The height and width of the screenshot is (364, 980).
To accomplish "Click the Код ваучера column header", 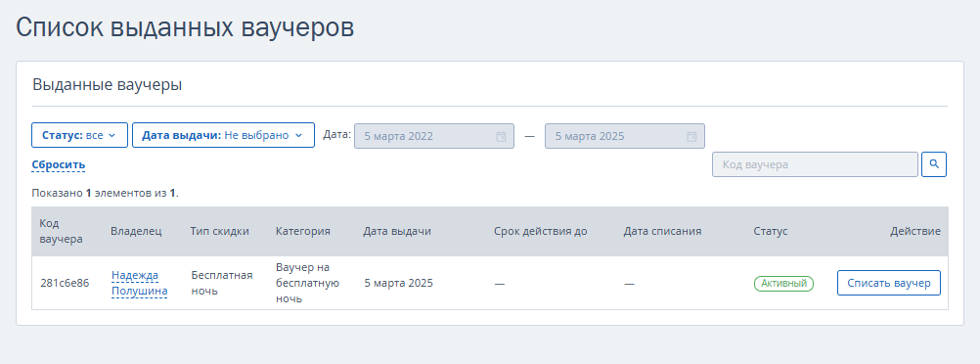I will click(x=62, y=231).
